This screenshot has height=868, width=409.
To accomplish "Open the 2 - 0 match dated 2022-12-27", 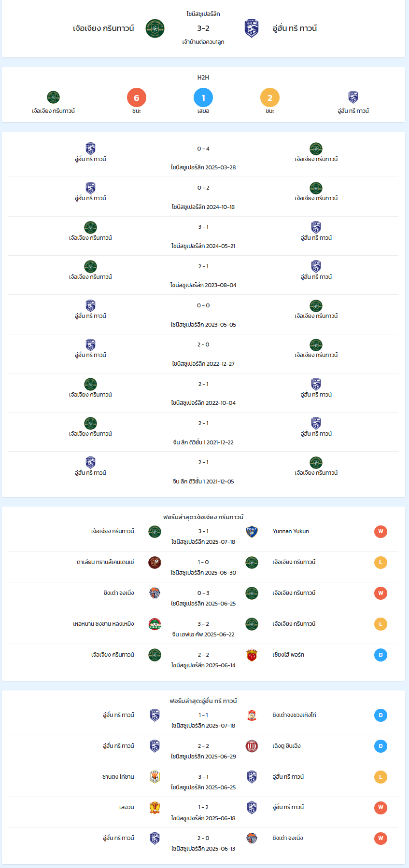I will [x=203, y=354].
